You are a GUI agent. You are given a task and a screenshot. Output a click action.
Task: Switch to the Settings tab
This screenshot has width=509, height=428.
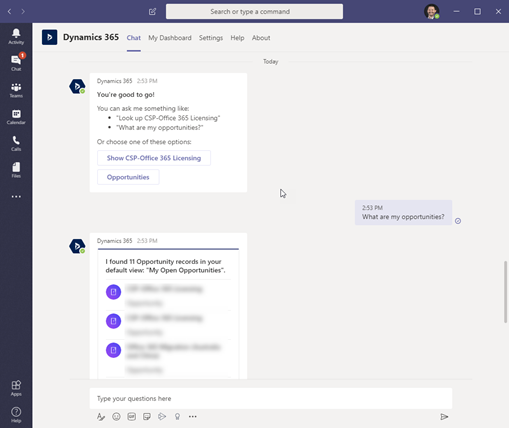(x=211, y=38)
